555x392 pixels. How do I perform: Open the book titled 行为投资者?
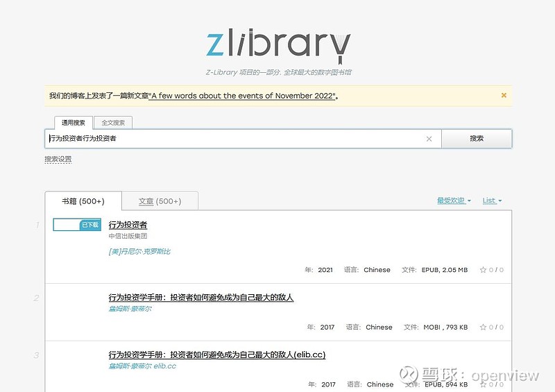[x=128, y=225]
